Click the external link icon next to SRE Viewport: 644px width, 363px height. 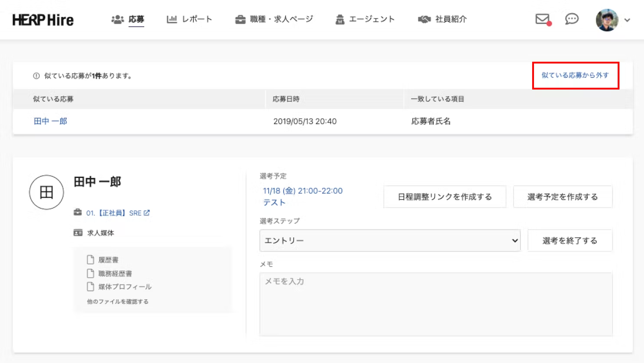[x=147, y=213]
